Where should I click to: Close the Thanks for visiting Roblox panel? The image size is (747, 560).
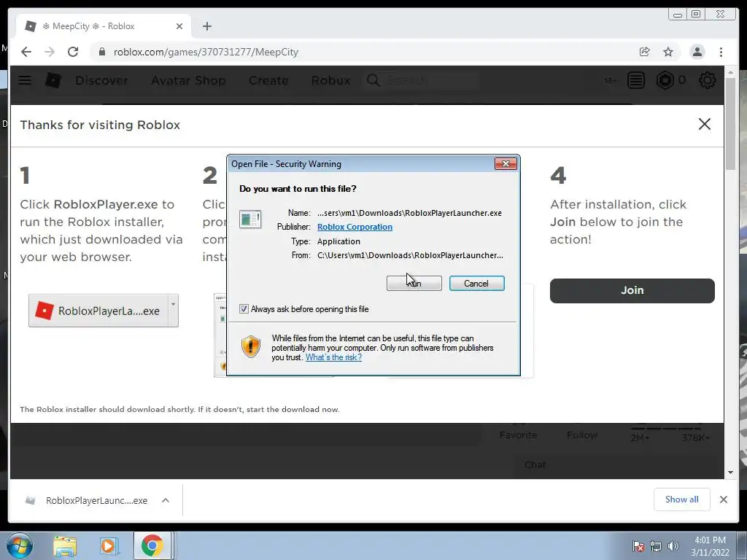point(705,124)
